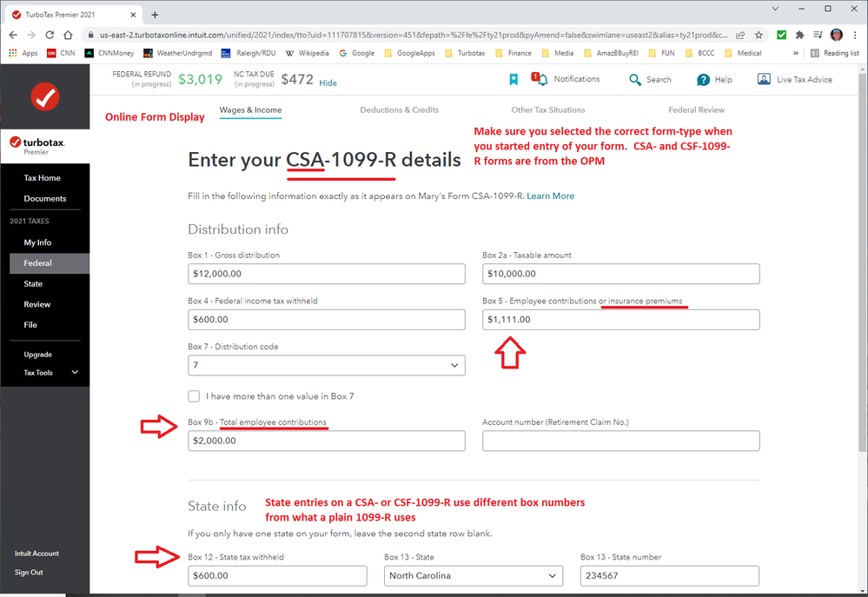Screen dimensions: 868x597
Task: Open the Box 7 Distribution code dropdown
Action: pos(327,366)
